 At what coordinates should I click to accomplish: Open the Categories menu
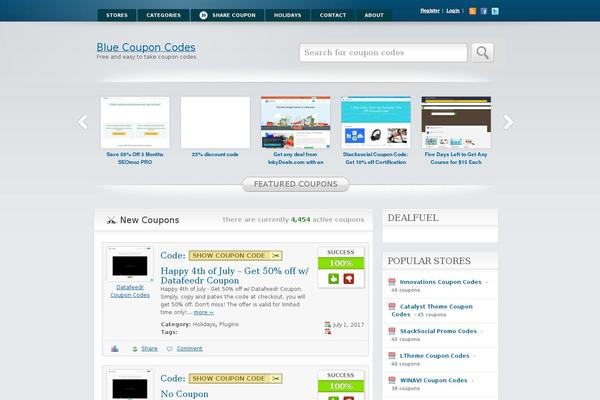coord(163,15)
